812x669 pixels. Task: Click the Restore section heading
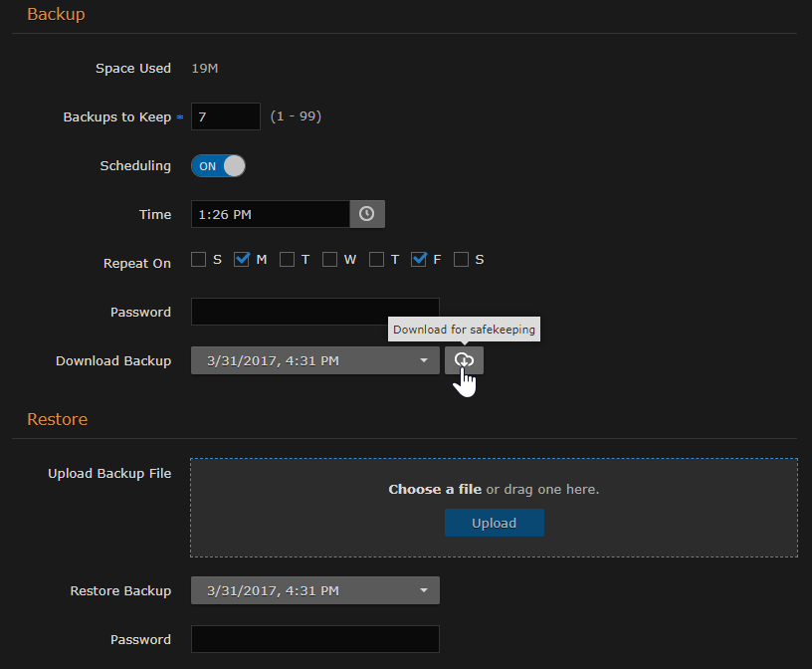57,419
